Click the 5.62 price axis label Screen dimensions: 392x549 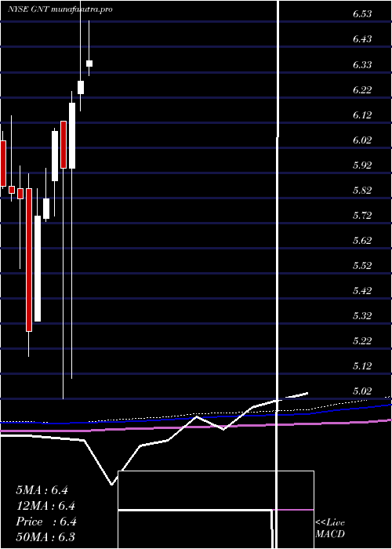(x=362, y=240)
